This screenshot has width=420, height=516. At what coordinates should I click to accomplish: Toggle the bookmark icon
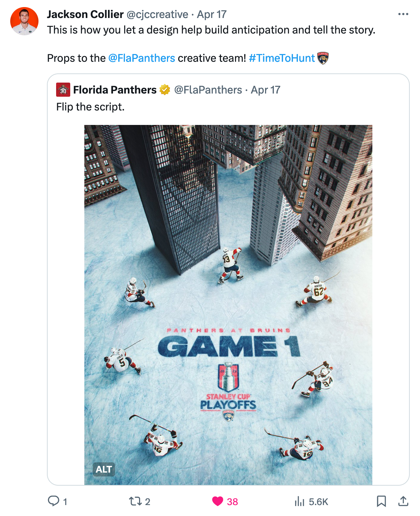381,501
